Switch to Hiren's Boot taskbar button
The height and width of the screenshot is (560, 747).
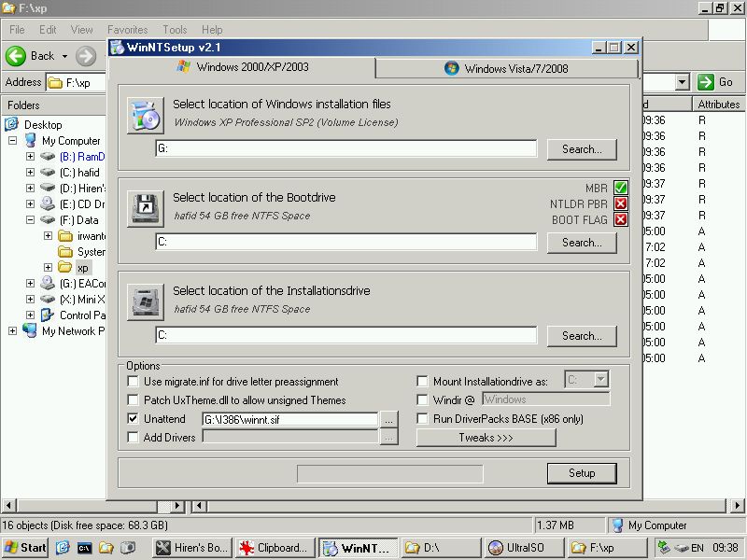193,548
